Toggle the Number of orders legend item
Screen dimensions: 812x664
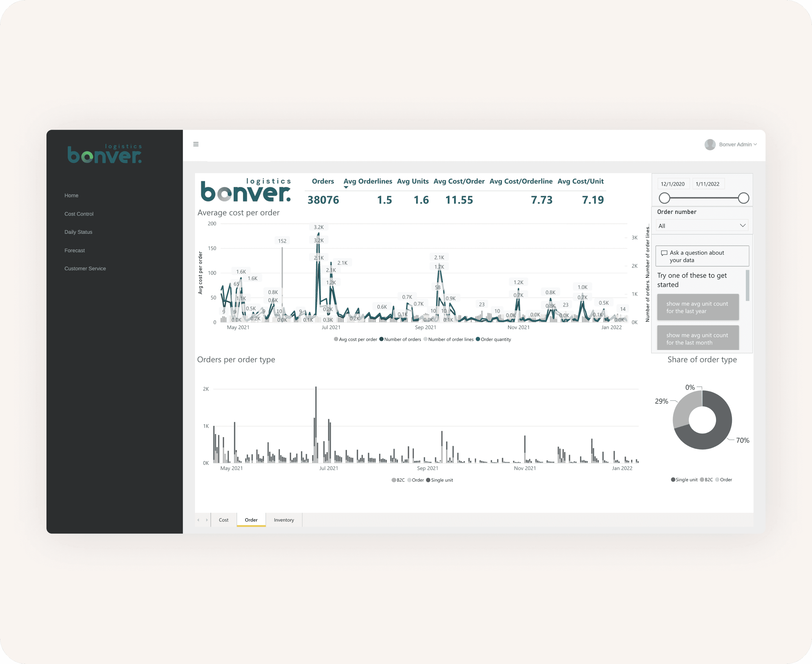pyautogui.click(x=400, y=339)
